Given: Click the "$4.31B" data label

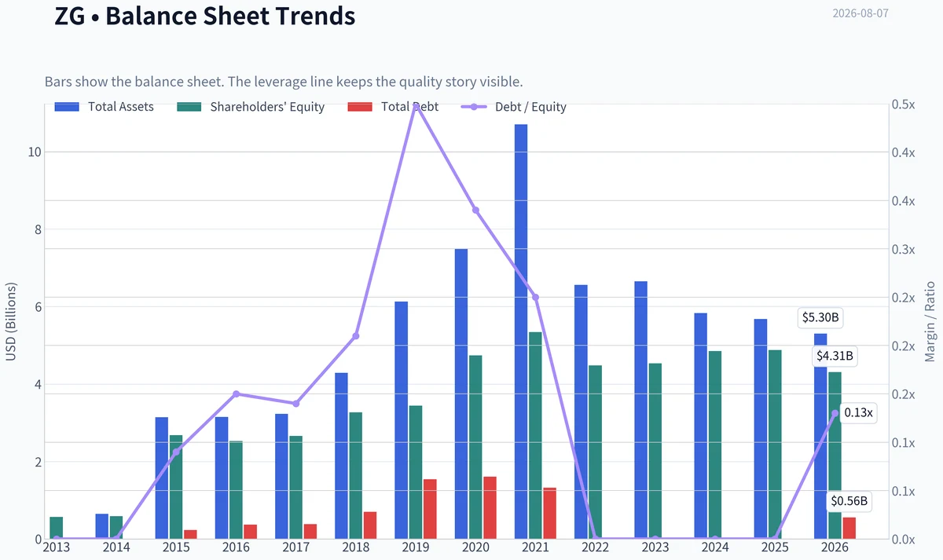Looking at the screenshot, I should tap(835, 356).
